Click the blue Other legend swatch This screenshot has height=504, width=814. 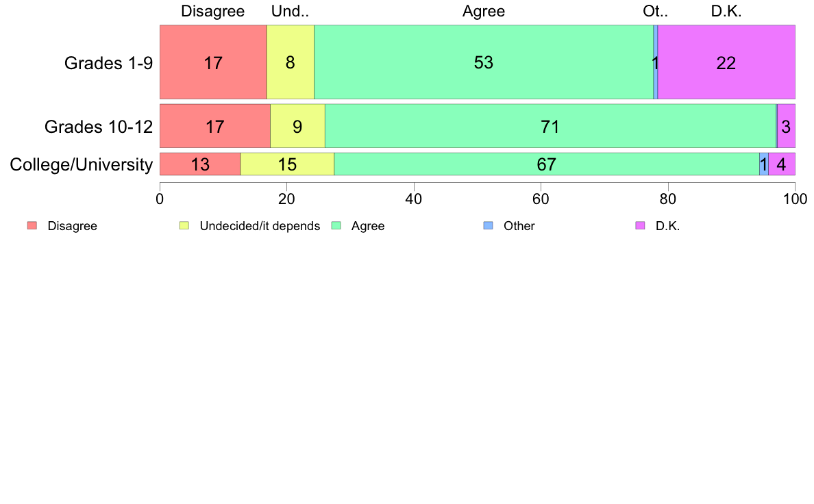coord(489,225)
